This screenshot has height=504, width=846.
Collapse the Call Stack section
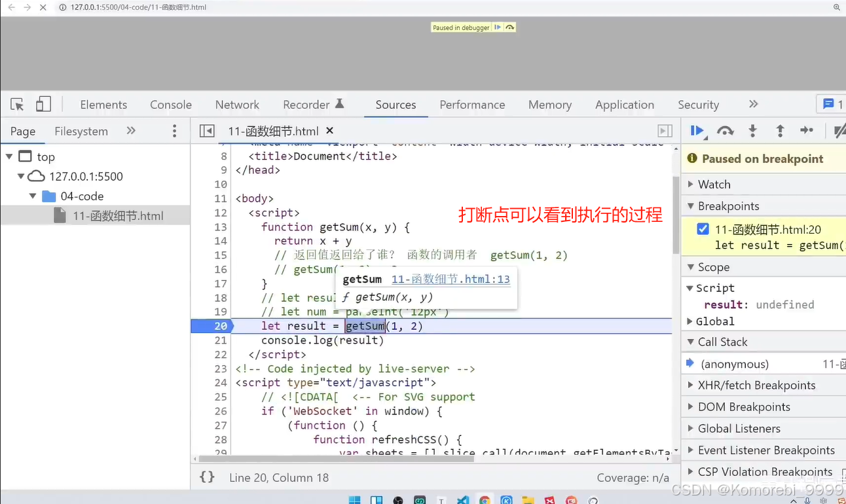click(x=763, y=342)
